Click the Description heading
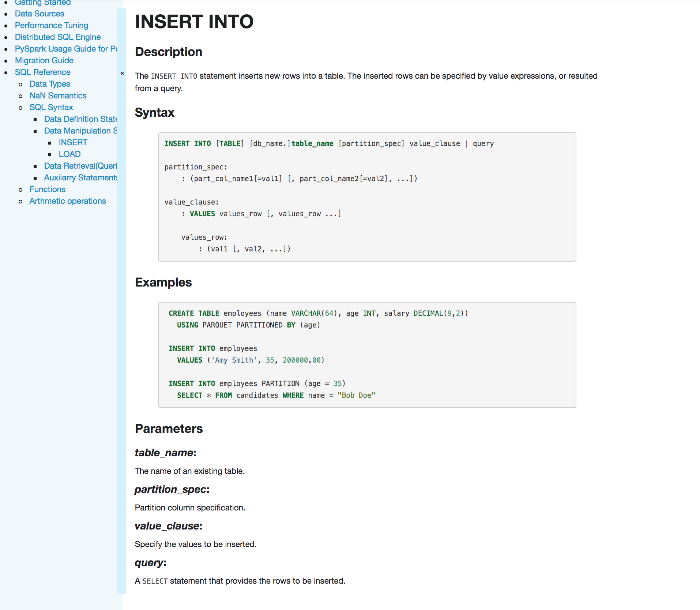The width and height of the screenshot is (700, 610). (x=169, y=52)
